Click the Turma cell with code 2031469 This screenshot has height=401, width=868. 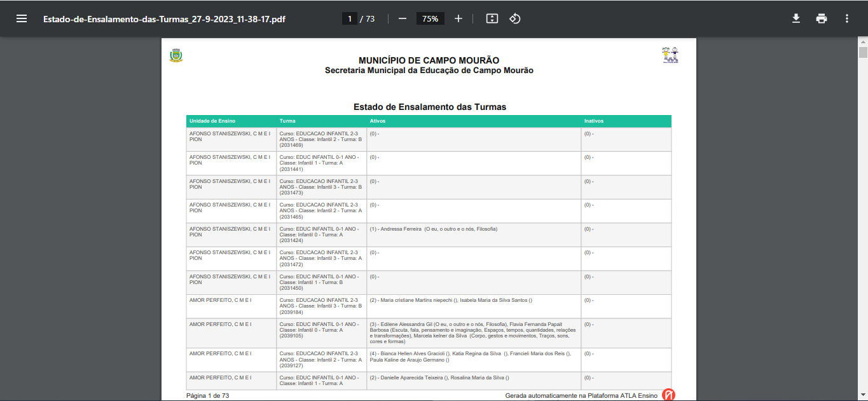point(321,139)
